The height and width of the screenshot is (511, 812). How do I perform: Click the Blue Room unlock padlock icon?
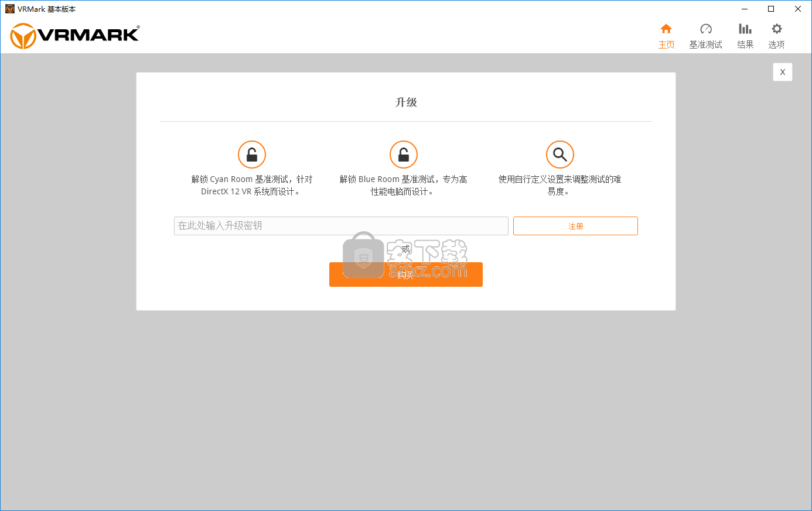click(404, 155)
